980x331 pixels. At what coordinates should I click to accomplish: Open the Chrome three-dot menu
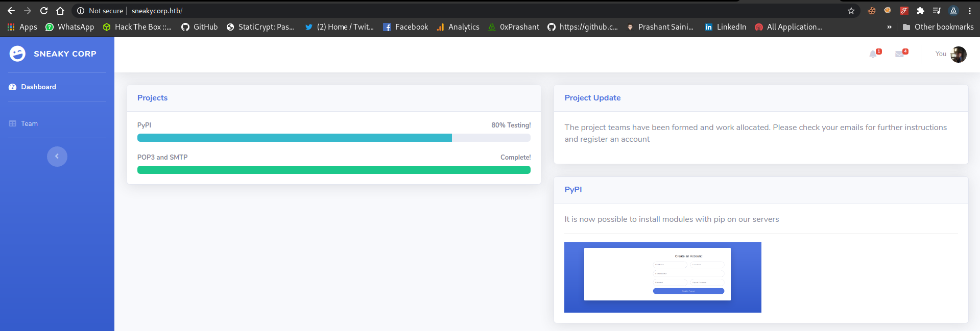tap(970, 11)
